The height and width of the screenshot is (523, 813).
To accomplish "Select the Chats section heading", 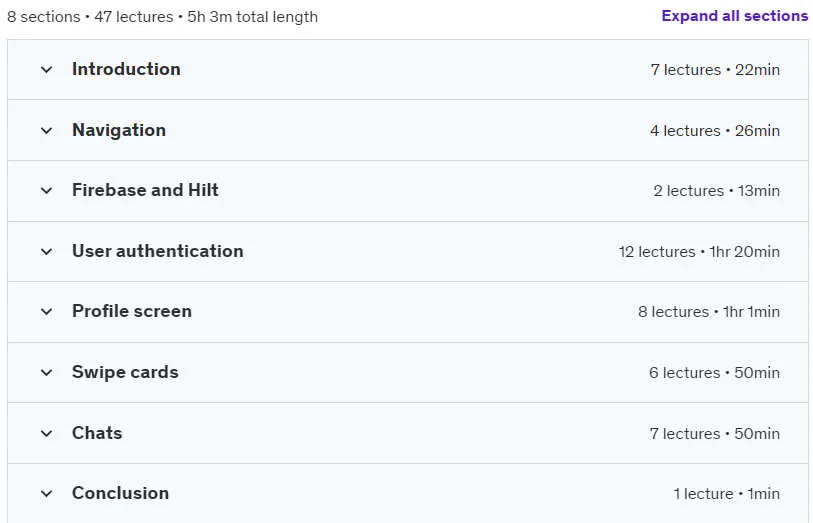I will (x=97, y=433).
